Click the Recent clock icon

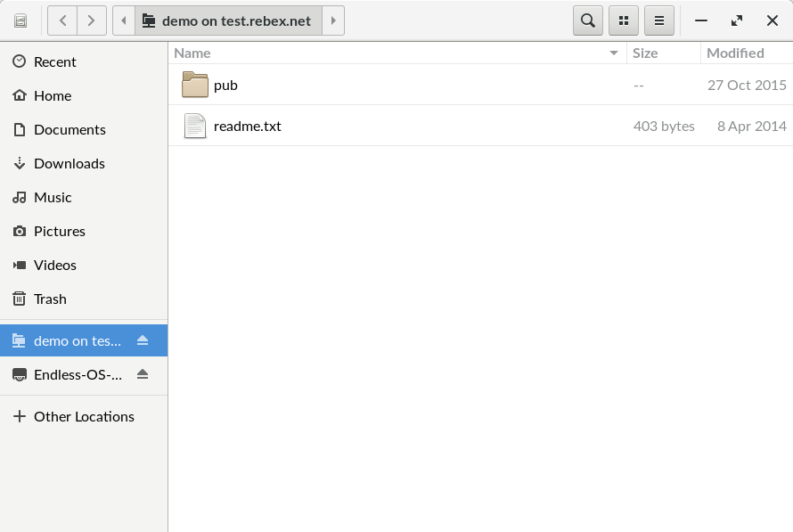20,61
